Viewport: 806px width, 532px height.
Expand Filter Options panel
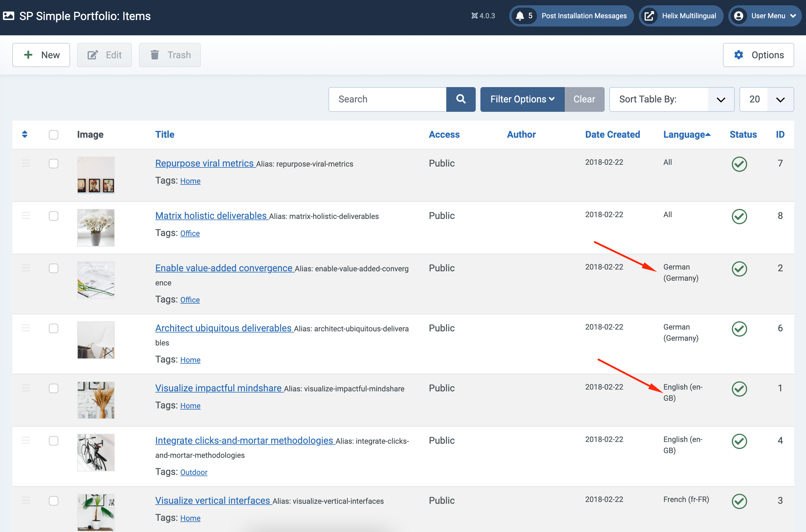(522, 99)
